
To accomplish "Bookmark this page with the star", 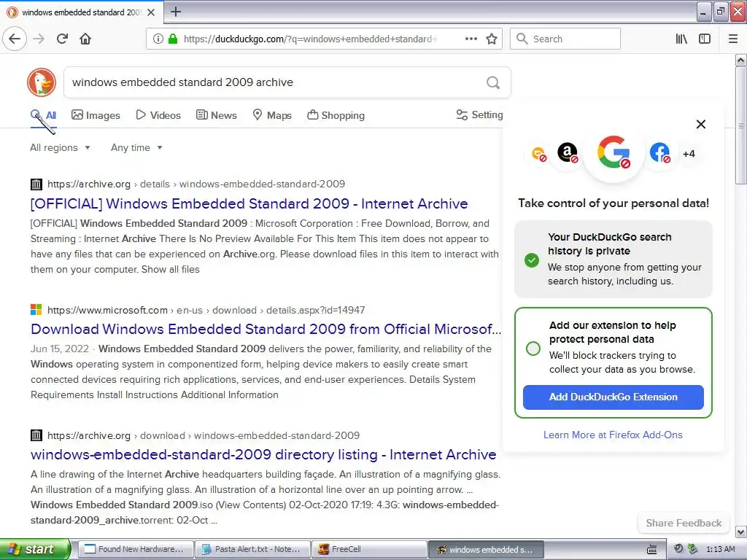I will click(x=492, y=39).
